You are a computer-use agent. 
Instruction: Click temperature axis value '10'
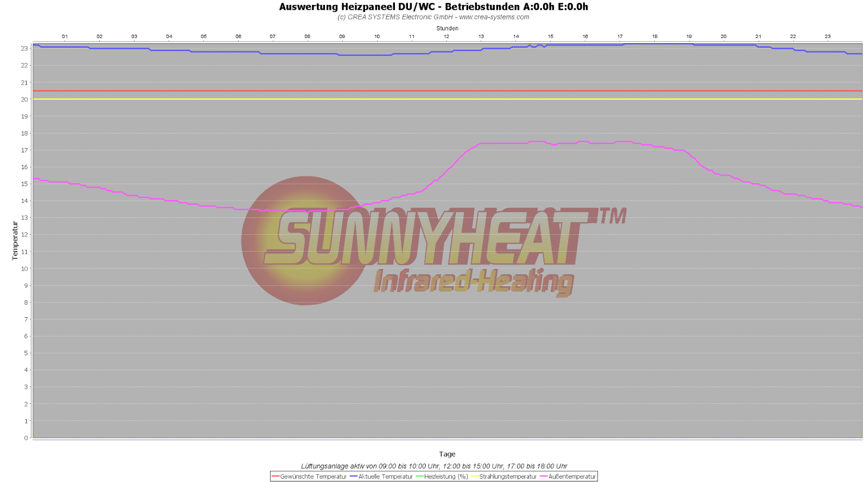tap(24, 268)
